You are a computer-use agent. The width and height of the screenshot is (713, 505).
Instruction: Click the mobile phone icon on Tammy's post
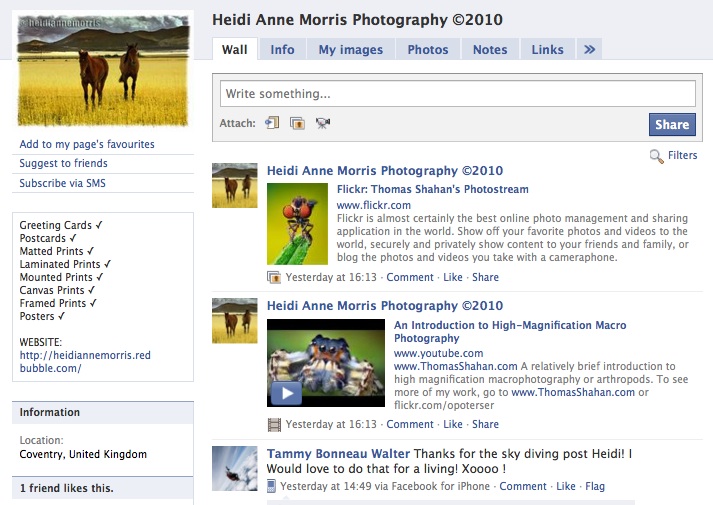pos(271,486)
